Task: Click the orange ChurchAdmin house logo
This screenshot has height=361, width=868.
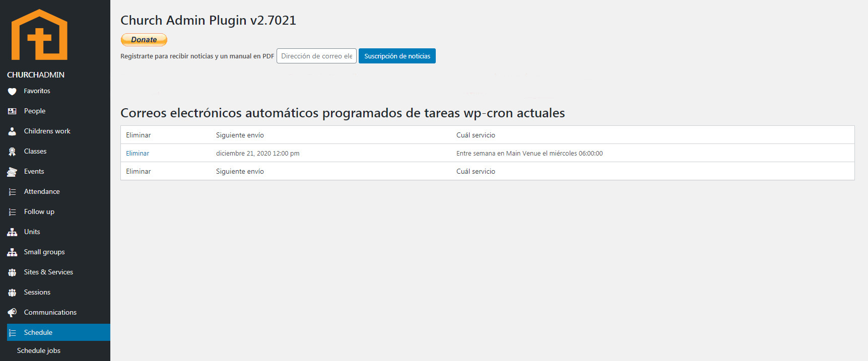Action: pos(39,35)
